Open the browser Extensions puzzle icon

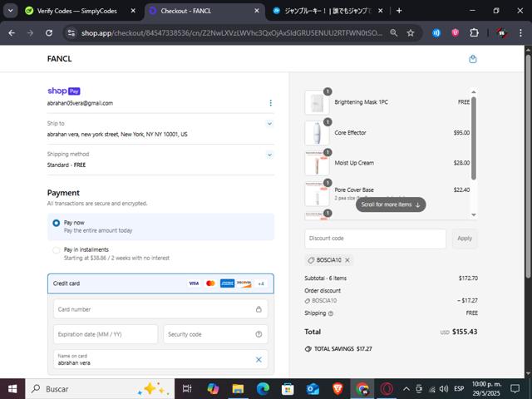[x=474, y=33]
